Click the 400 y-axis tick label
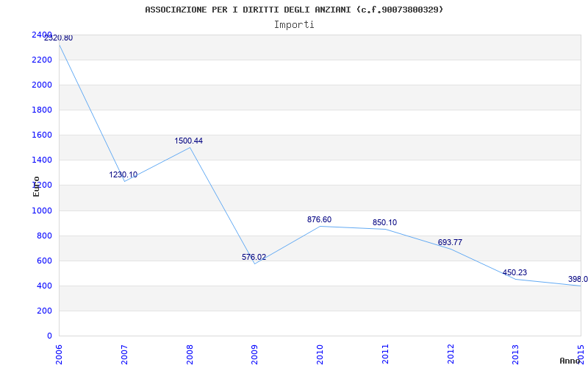The image size is (588, 368). (45, 286)
